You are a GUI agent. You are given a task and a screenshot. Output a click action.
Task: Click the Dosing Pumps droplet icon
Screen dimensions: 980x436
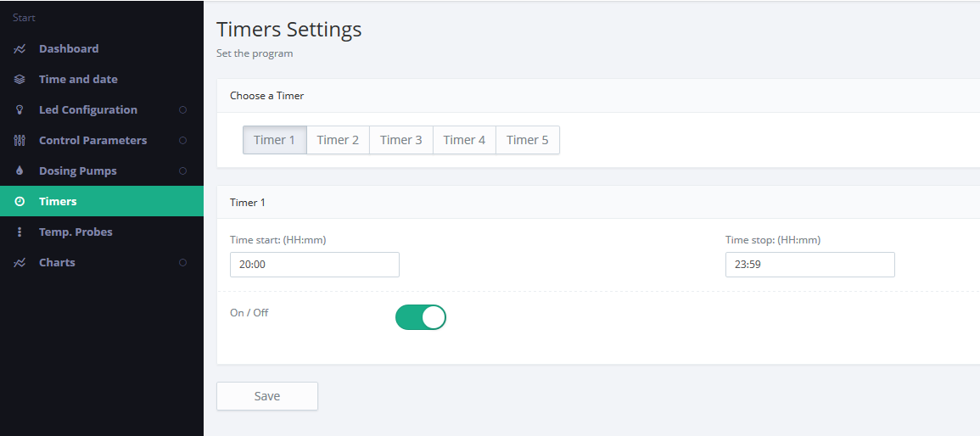20,171
